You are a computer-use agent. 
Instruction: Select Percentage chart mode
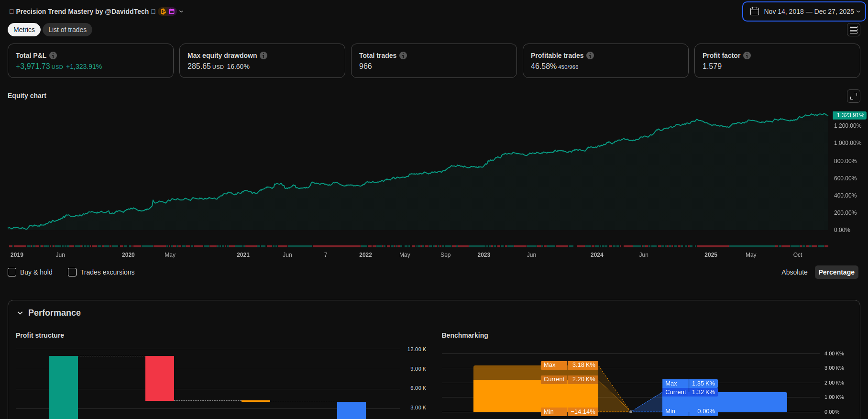click(836, 272)
